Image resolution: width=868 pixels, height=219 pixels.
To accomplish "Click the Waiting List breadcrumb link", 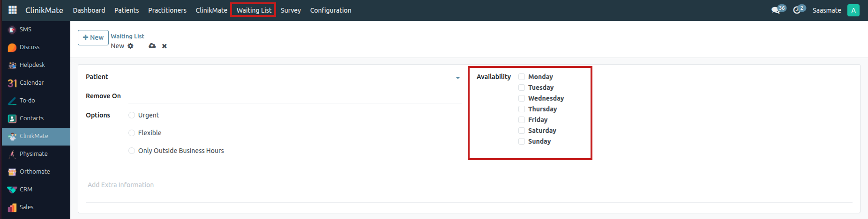I will click(x=127, y=36).
